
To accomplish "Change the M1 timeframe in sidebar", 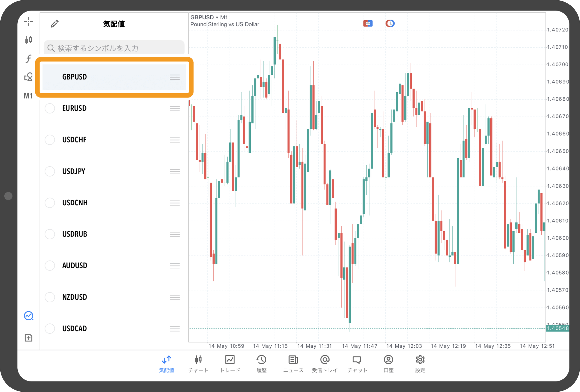I will click(x=28, y=96).
